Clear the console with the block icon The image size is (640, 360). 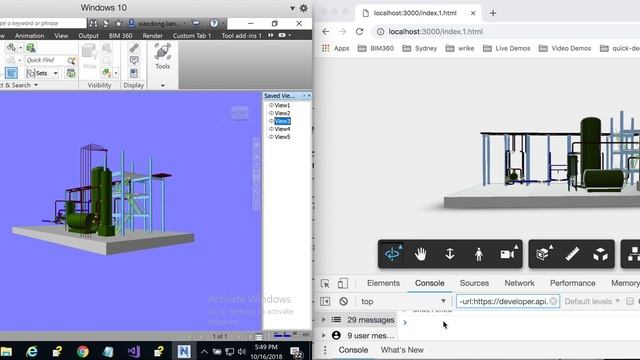pyautogui.click(x=344, y=301)
